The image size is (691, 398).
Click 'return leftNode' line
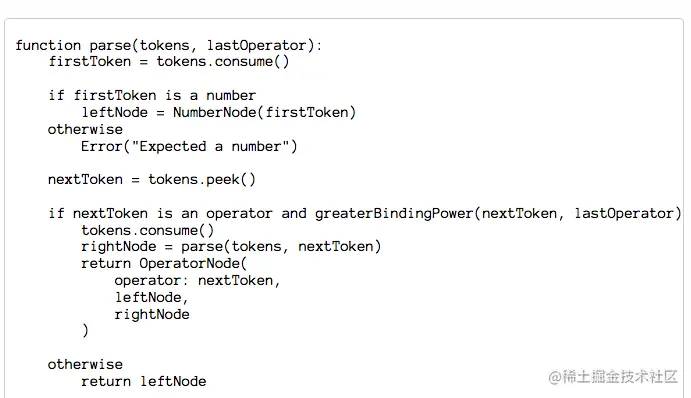tap(144, 381)
